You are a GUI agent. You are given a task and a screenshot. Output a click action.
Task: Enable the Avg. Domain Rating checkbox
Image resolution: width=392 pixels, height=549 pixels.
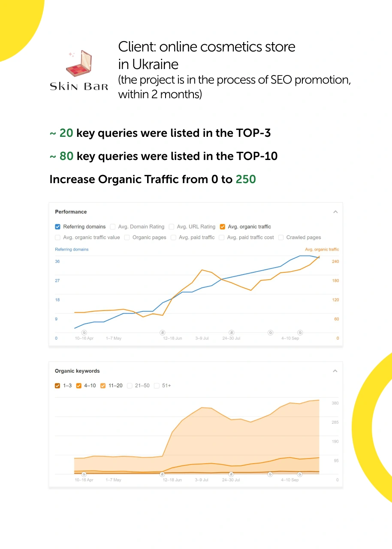click(x=113, y=226)
